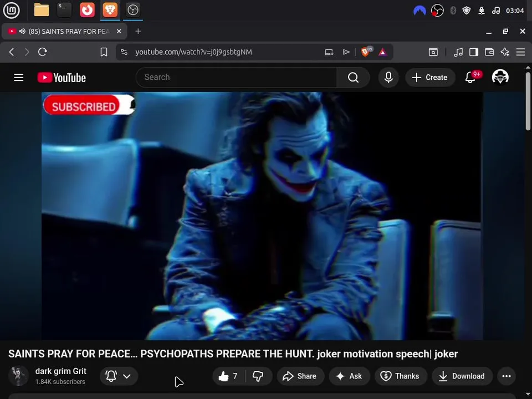The width and height of the screenshot is (532, 399).
Task: Dislike the video with thumbs down
Action: coord(258,376)
